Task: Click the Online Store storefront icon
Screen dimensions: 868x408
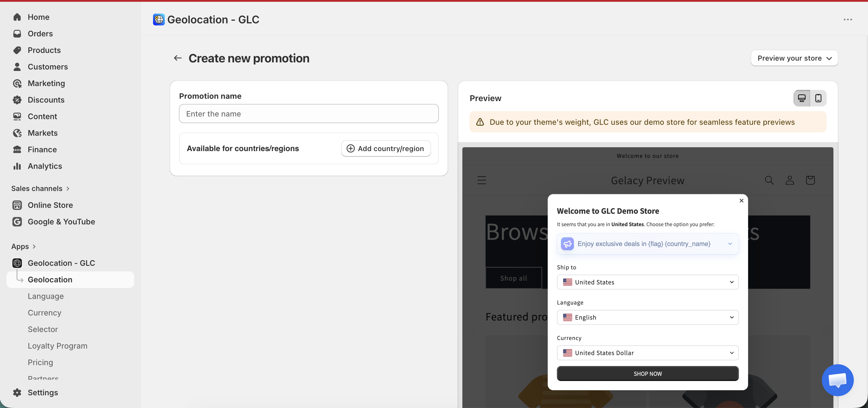Action: pos(17,205)
